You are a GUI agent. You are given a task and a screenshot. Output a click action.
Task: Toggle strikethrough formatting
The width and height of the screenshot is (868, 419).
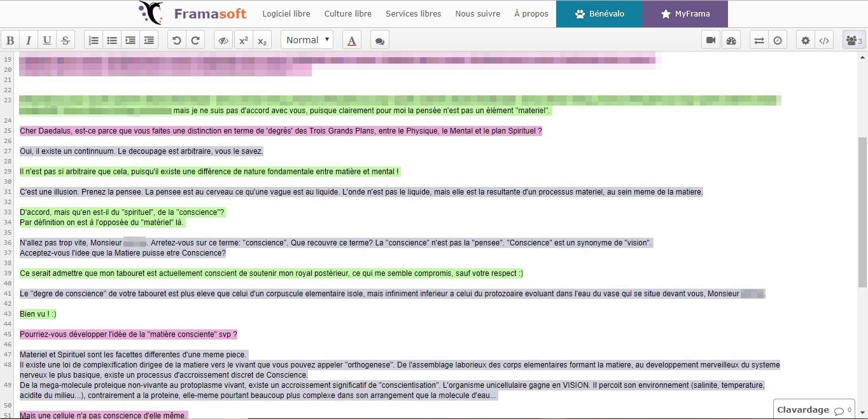tap(65, 41)
